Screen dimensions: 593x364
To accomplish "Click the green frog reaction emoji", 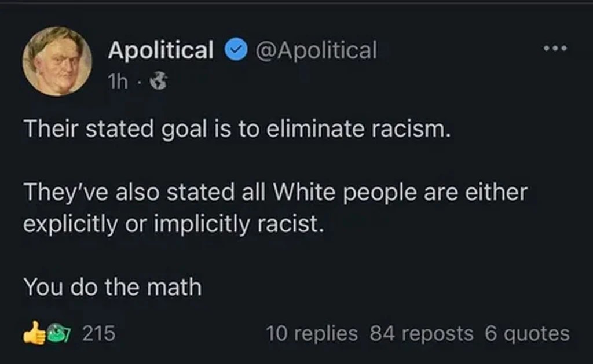I will 57,334.
